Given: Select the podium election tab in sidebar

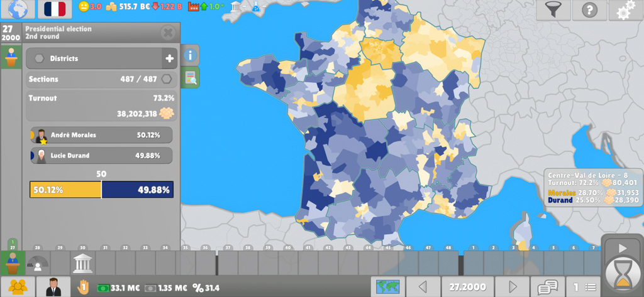Looking at the screenshot, I should [x=11, y=57].
